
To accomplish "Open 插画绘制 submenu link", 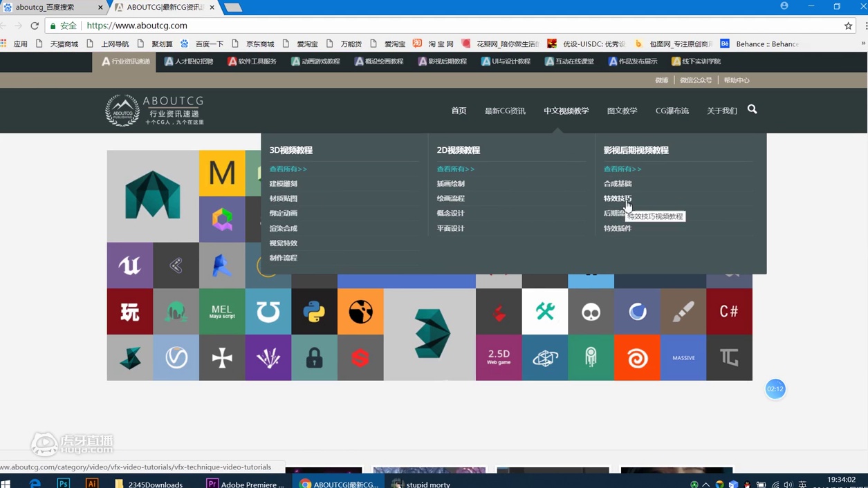I will 450,184.
